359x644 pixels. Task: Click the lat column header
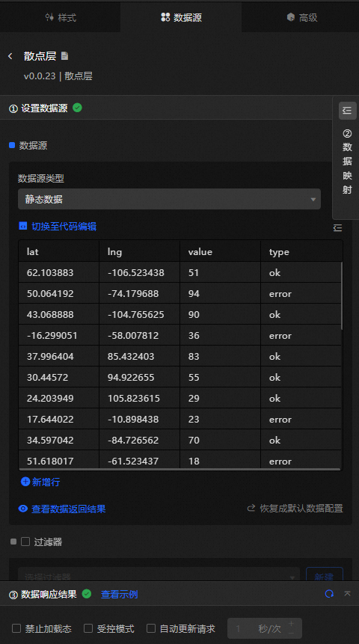(59, 251)
